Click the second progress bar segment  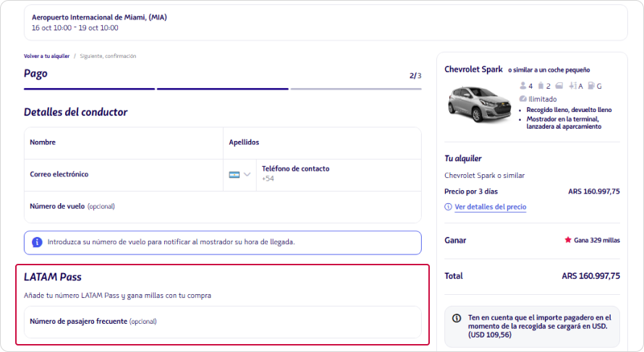(223, 89)
